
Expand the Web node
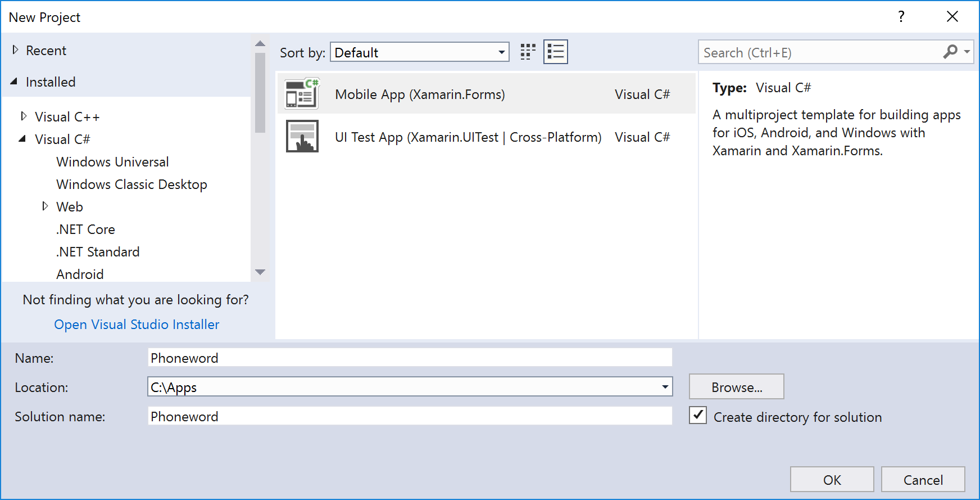click(45, 206)
